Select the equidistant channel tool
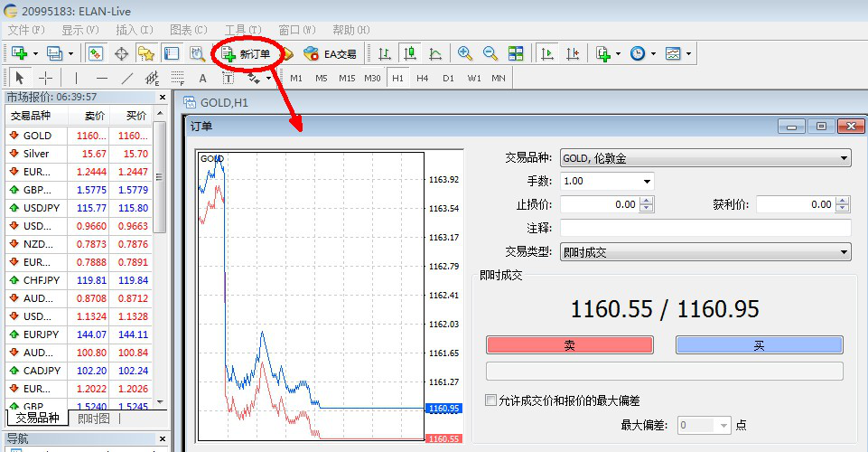Viewport: 868px width, 452px height. coord(153,78)
